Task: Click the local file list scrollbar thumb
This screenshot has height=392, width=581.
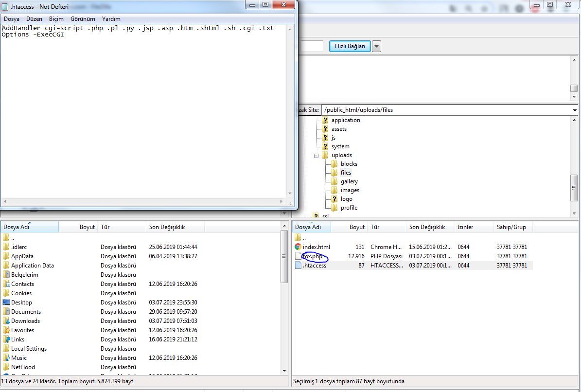Action: (x=284, y=256)
